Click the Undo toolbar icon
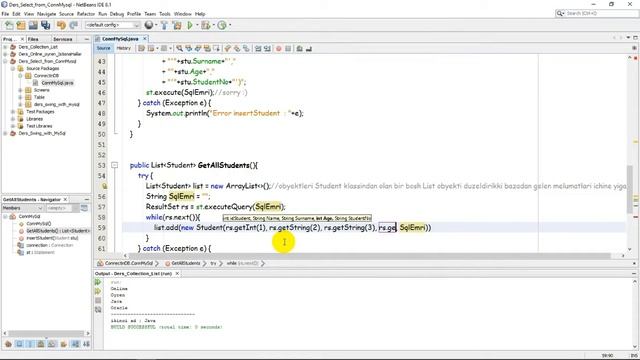This screenshot has width=640, height=360. coord(61,25)
